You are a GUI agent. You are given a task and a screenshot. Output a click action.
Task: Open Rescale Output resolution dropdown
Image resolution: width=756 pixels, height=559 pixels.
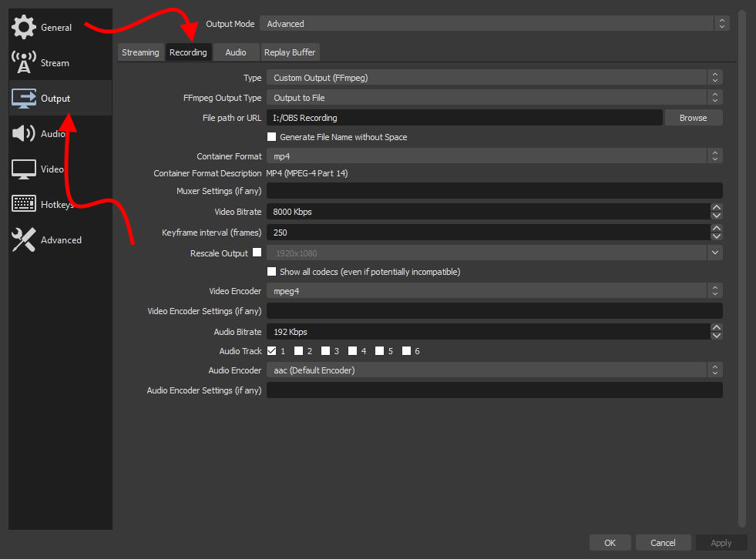(x=495, y=253)
